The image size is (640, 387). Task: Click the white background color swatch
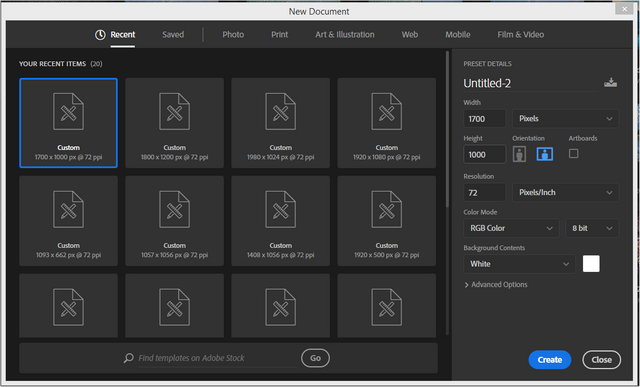point(591,264)
